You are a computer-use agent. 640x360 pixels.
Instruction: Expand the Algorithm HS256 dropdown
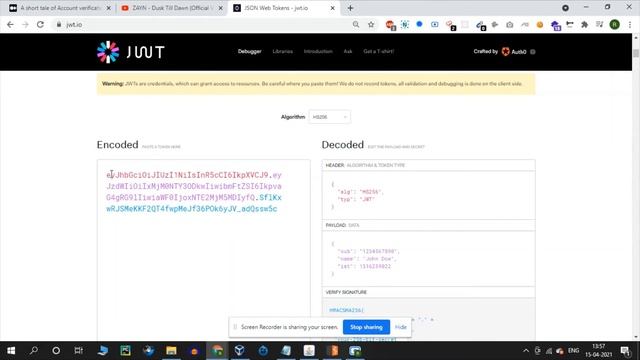[x=329, y=117]
